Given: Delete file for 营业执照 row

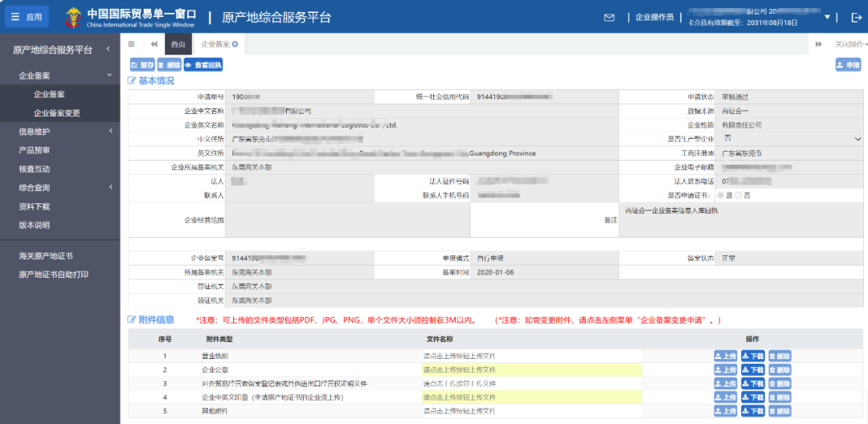Looking at the screenshot, I should (x=780, y=356).
